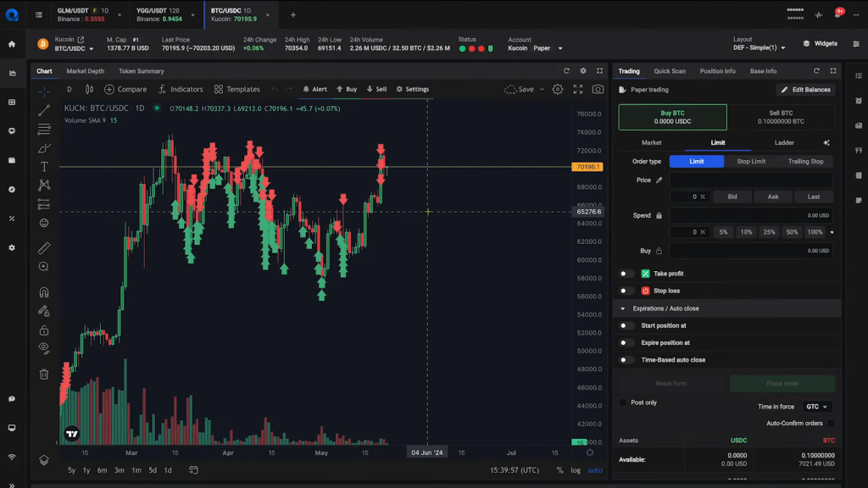Open the DEF - Simple(1) layout dropdown
868x488 pixels.
759,48
